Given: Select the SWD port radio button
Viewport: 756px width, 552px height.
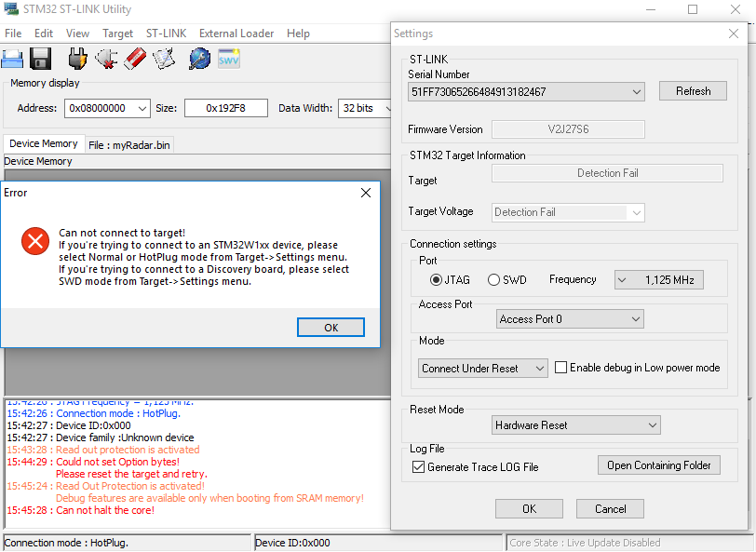Looking at the screenshot, I should [x=493, y=279].
